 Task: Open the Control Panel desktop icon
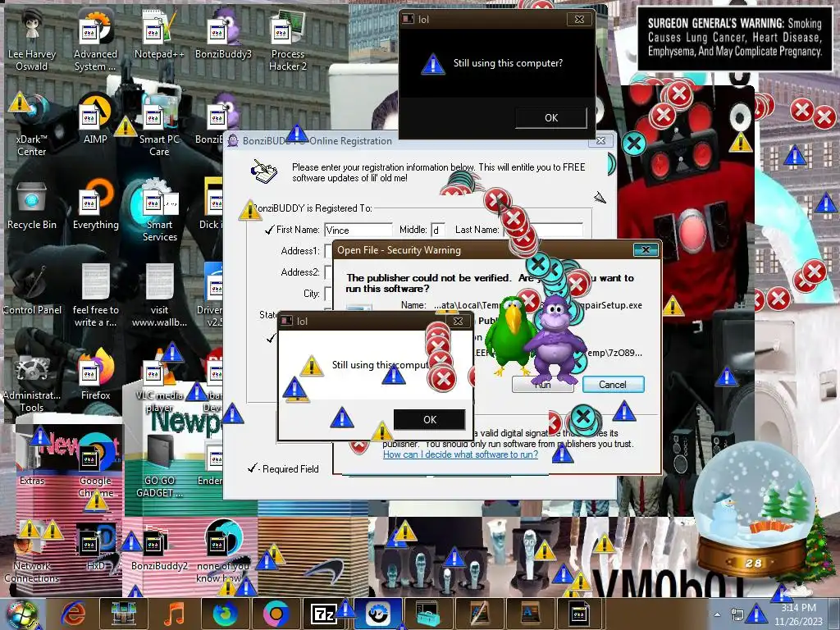tap(32, 290)
